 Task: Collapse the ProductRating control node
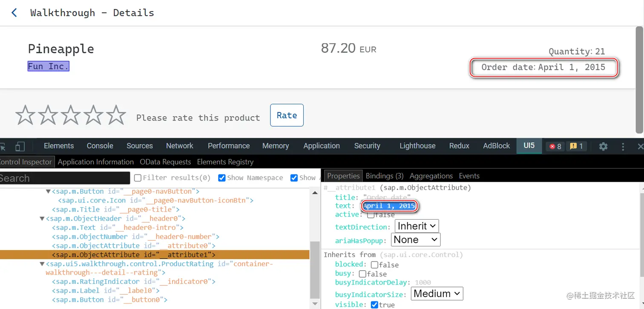pyautogui.click(x=42, y=264)
